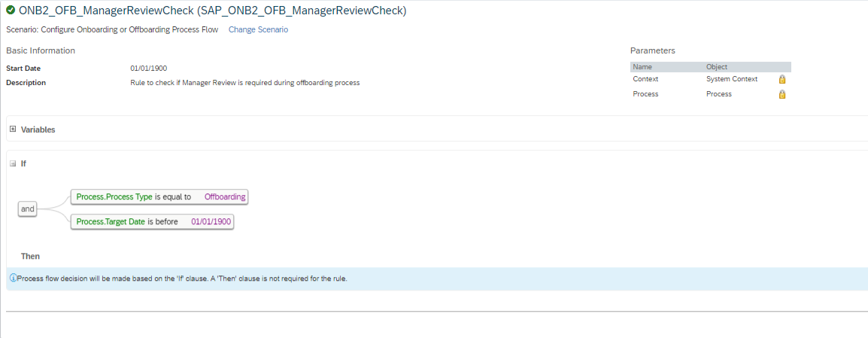Viewport: 868px width, 338px height.
Task: Click the green checkmark status icon
Action: point(11,10)
